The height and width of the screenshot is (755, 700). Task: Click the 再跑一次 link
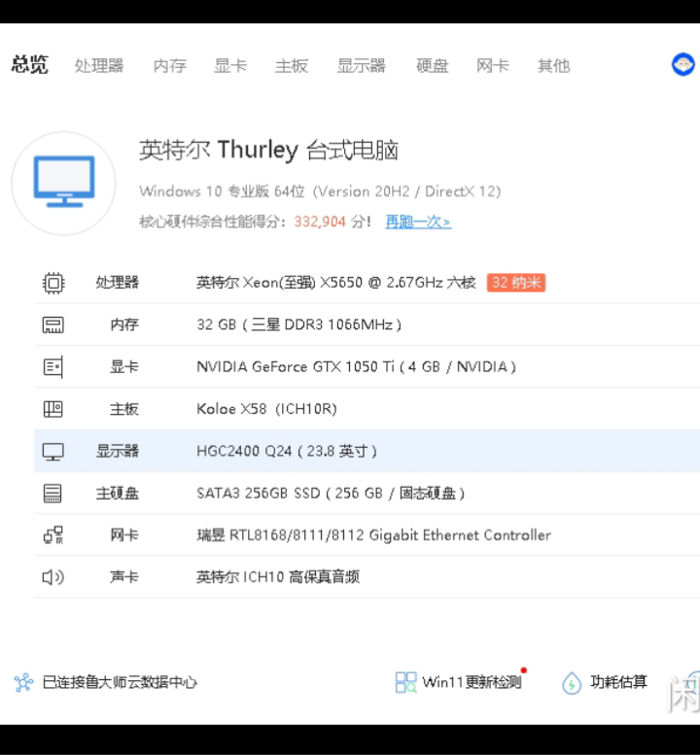pos(418,222)
